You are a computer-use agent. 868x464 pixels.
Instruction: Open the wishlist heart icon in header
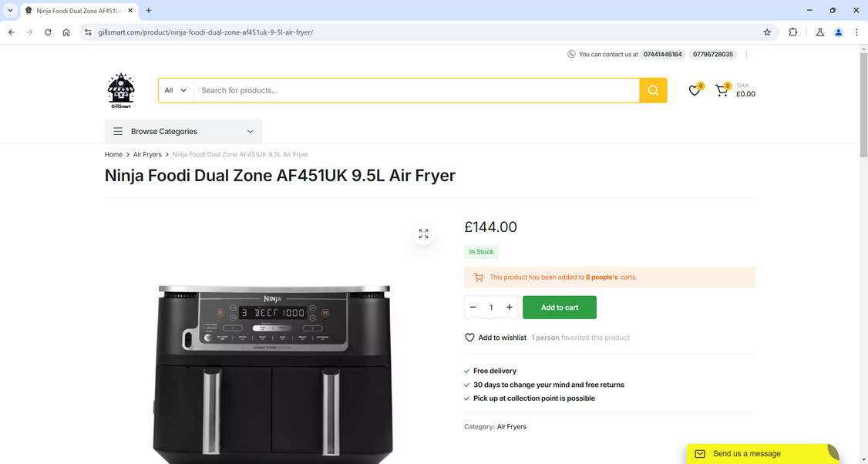pos(694,90)
